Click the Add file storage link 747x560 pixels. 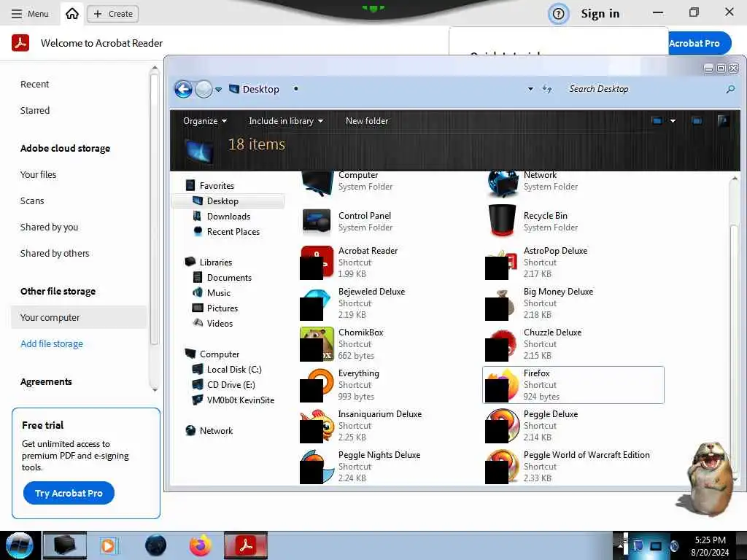pos(52,344)
